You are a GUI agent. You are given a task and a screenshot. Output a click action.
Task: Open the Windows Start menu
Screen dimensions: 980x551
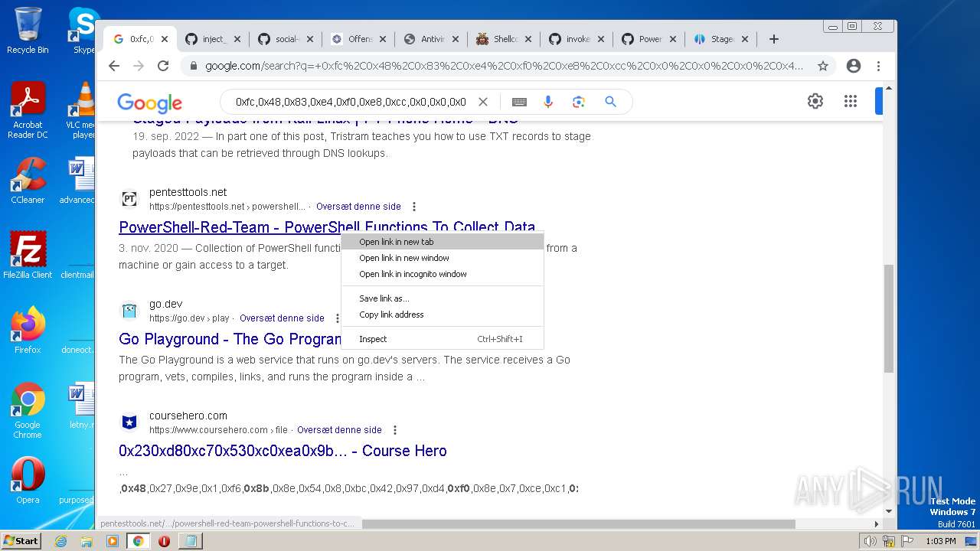click(21, 540)
